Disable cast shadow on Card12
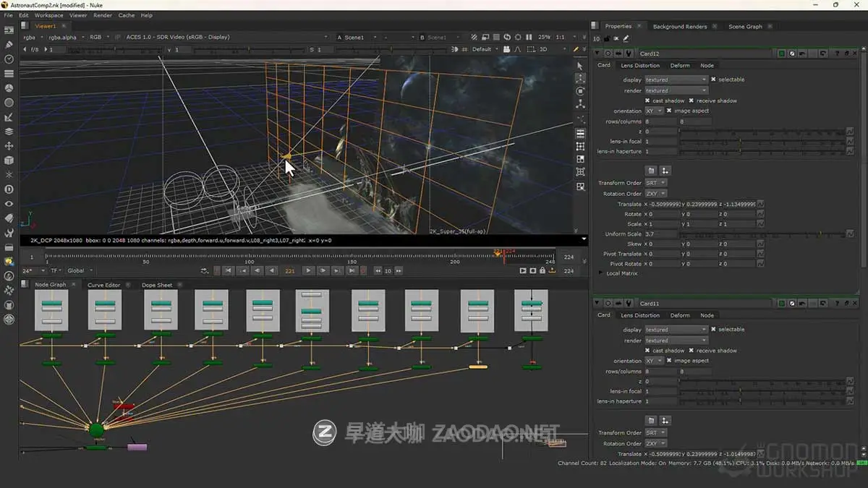Image resolution: width=868 pixels, height=488 pixels. click(647, 100)
